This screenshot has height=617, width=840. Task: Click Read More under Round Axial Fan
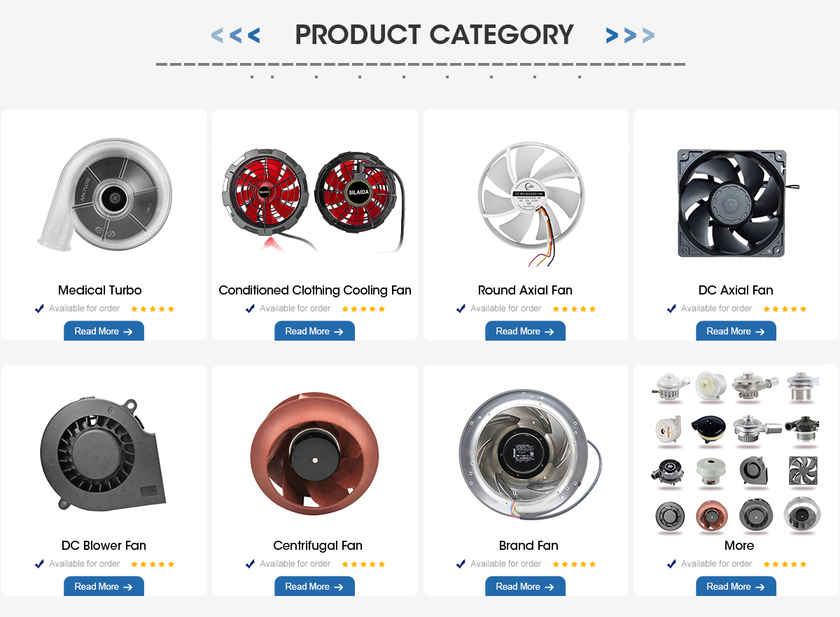(525, 331)
